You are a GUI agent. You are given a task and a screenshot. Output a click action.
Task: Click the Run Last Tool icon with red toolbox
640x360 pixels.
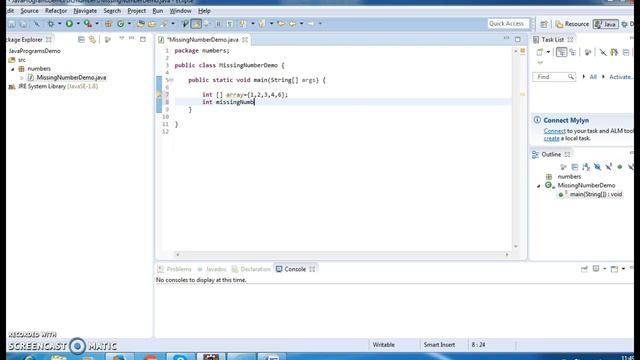tap(87, 24)
